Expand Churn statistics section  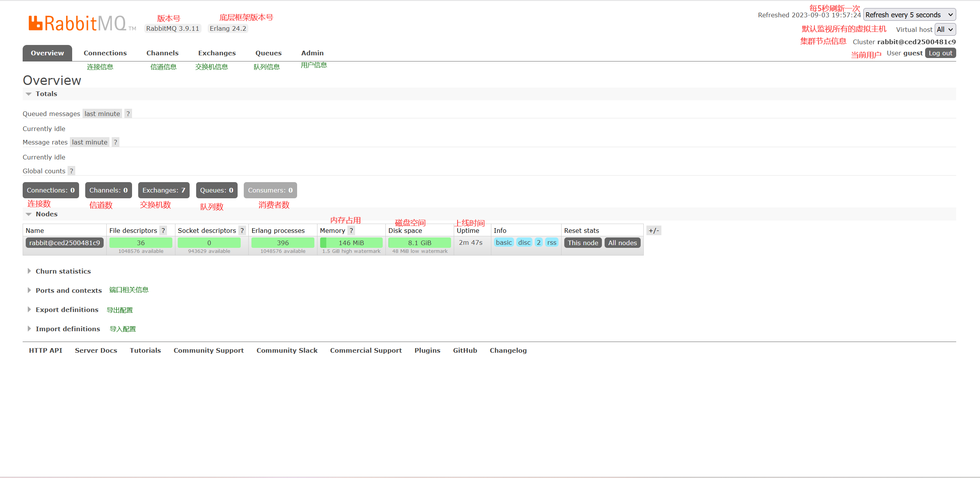pyautogui.click(x=59, y=271)
